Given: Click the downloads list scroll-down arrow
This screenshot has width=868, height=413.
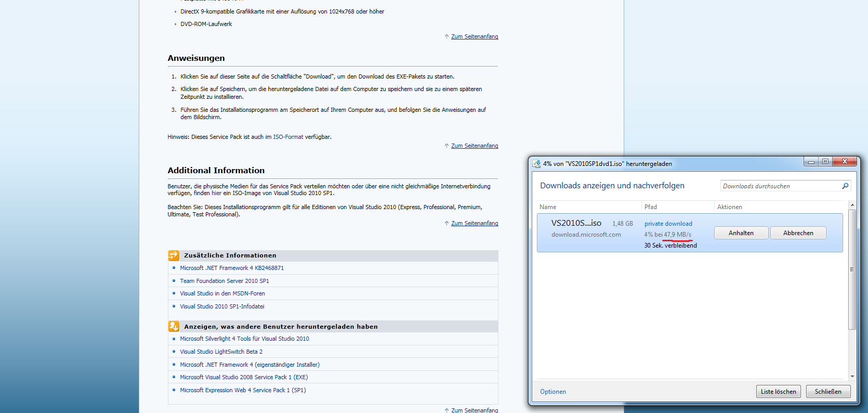Looking at the screenshot, I should [x=852, y=376].
